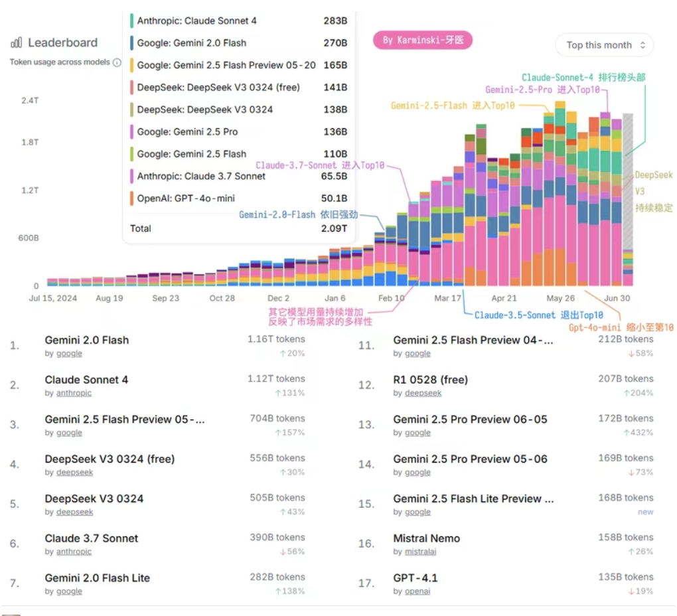
Task: Click the green swatch beside Google: Gemini 2.5 Flash
Action: pyautogui.click(x=131, y=154)
